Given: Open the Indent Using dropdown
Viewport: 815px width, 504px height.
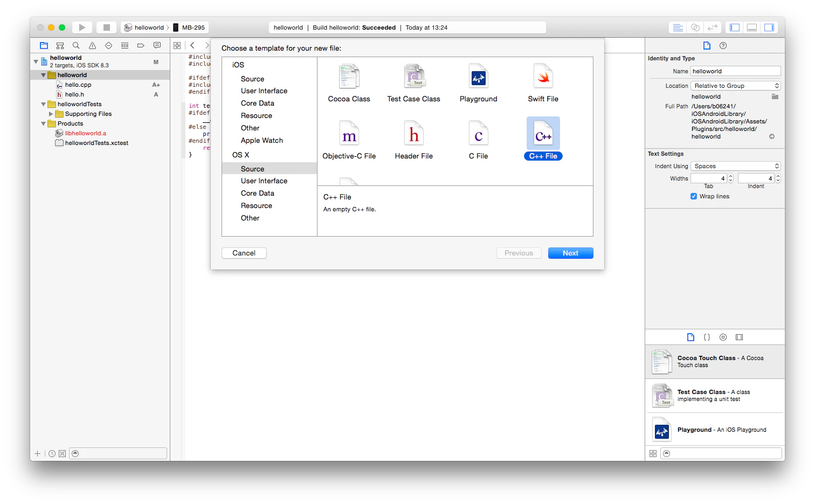Looking at the screenshot, I should pos(736,166).
